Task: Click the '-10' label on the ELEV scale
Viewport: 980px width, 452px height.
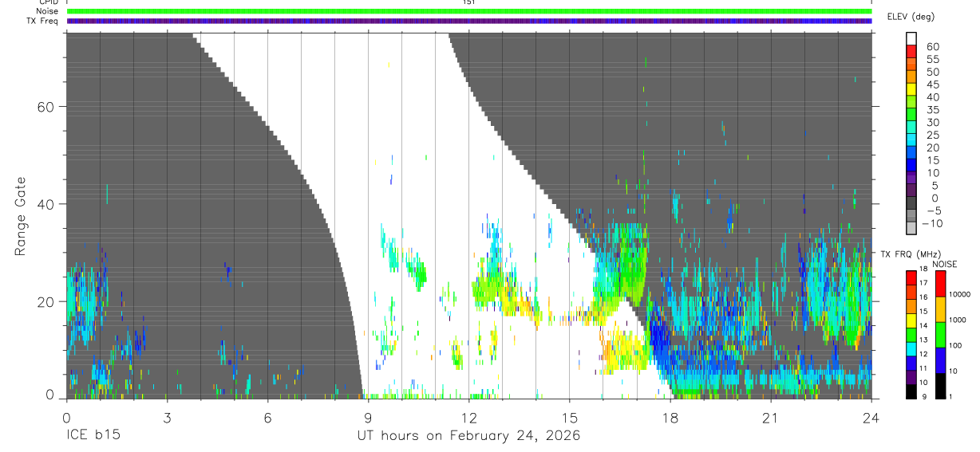Action: coord(931,224)
